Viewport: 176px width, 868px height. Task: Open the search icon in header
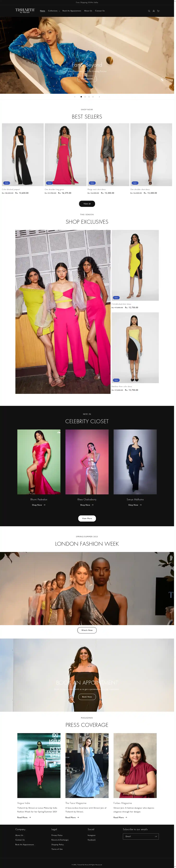pyautogui.click(x=149, y=11)
